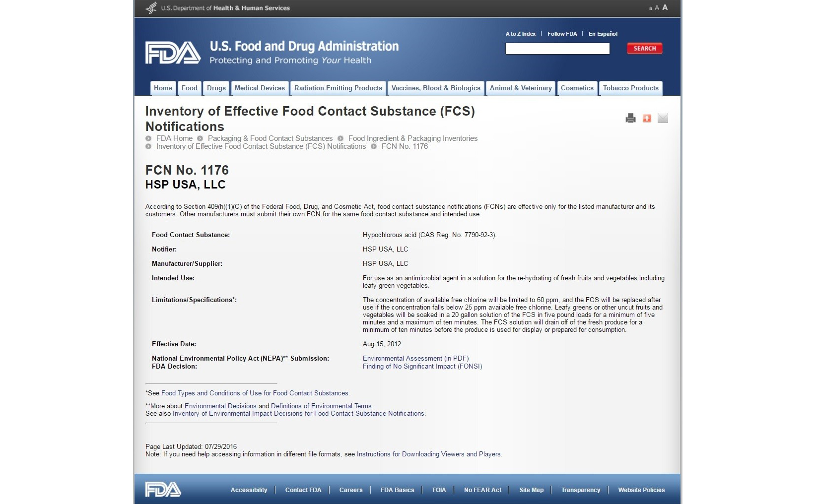Click the envelope email icon
816x504 pixels.
point(663,118)
